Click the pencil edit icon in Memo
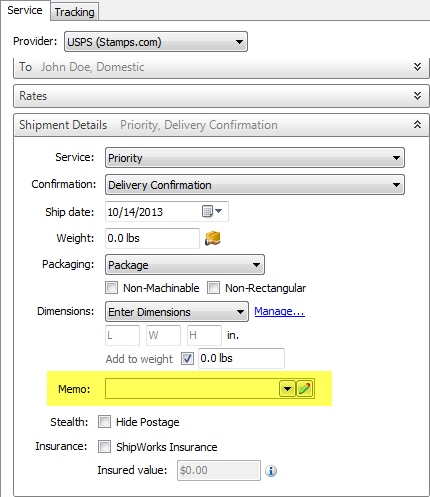 point(305,389)
